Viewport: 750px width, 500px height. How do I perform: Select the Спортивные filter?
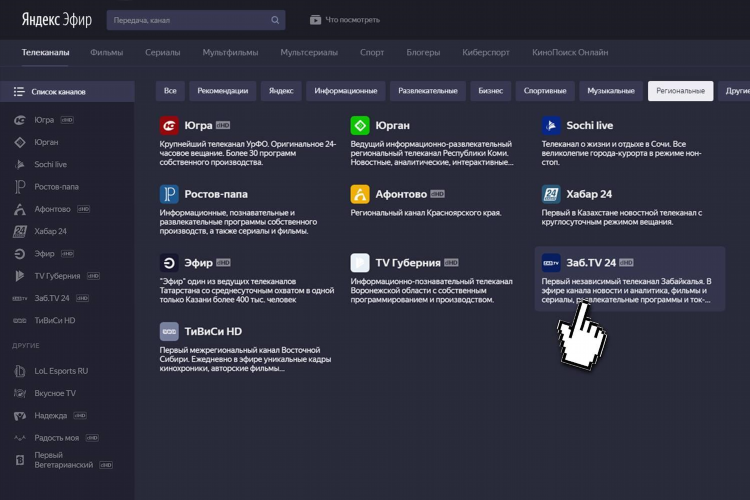pyautogui.click(x=545, y=91)
